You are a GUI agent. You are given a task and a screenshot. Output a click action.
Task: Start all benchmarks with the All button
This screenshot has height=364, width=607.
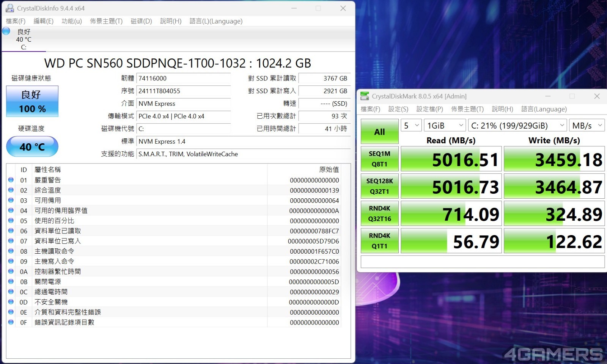379,132
